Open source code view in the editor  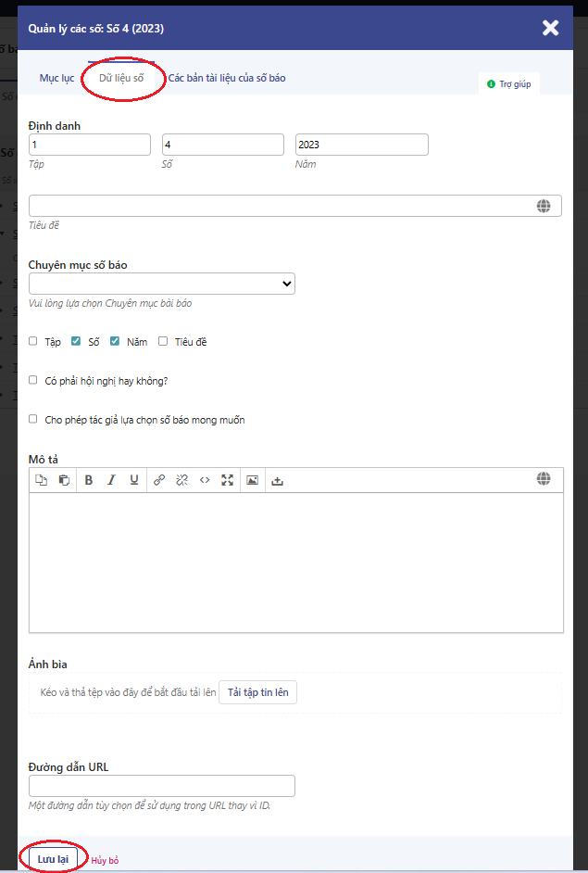[x=205, y=480]
